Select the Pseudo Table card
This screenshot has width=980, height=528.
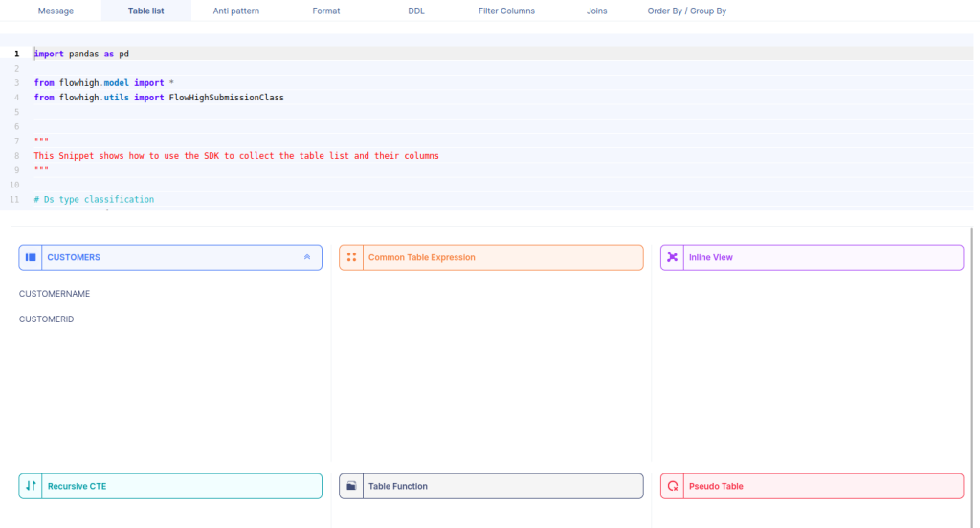click(x=812, y=486)
